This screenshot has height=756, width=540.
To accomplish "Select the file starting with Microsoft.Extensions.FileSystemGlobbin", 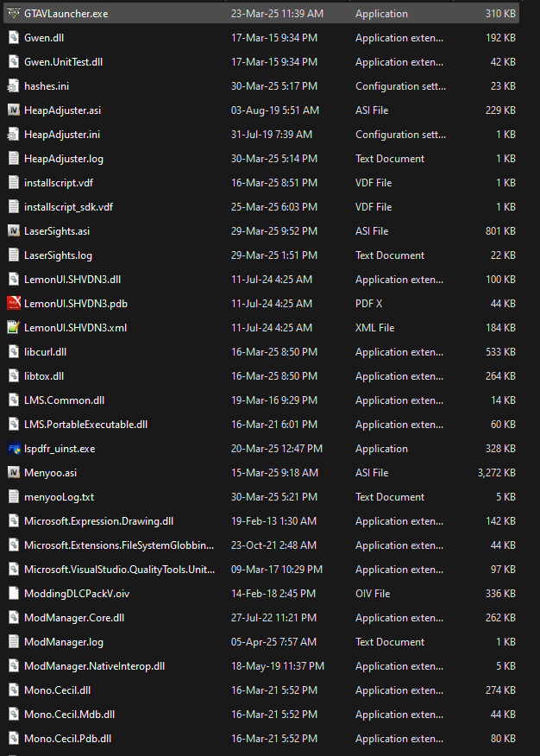I will click(x=119, y=545).
